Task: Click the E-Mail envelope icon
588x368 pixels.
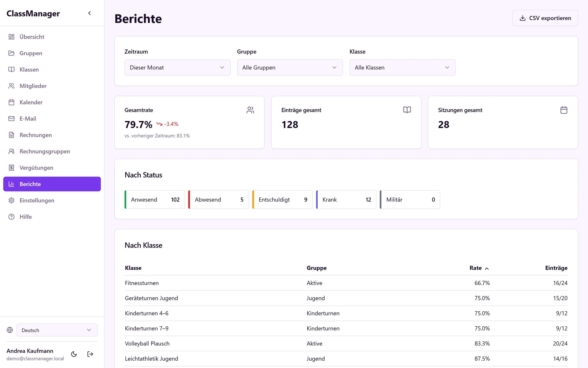Action: [x=11, y=118]
